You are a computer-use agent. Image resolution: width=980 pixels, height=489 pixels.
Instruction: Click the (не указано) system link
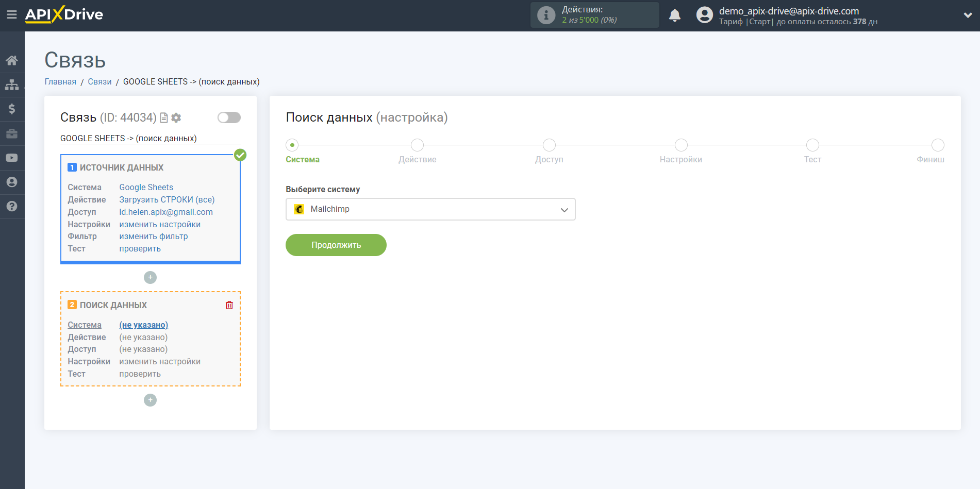coord(144,325)
